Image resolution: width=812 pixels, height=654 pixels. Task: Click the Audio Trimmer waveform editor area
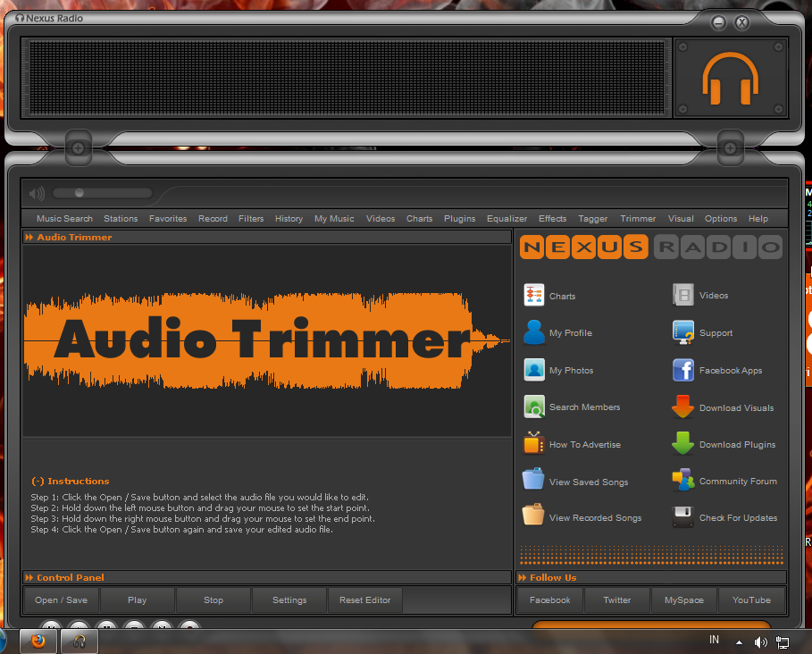(267, 340)
